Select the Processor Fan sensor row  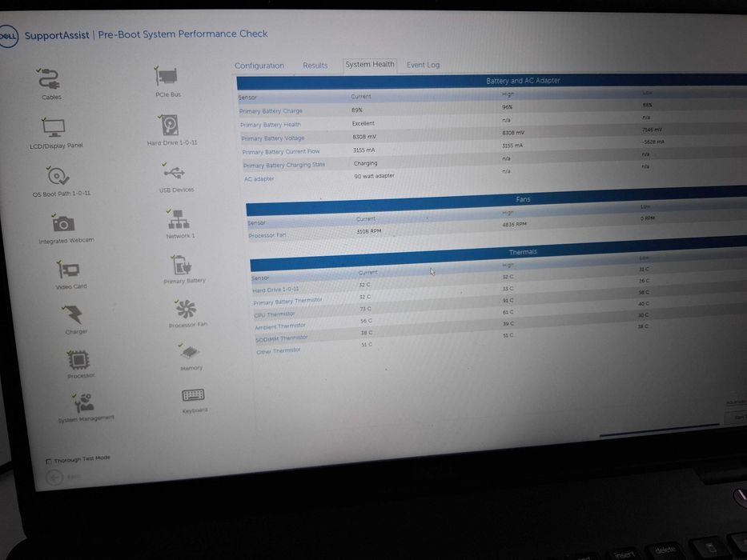(498, 226)
